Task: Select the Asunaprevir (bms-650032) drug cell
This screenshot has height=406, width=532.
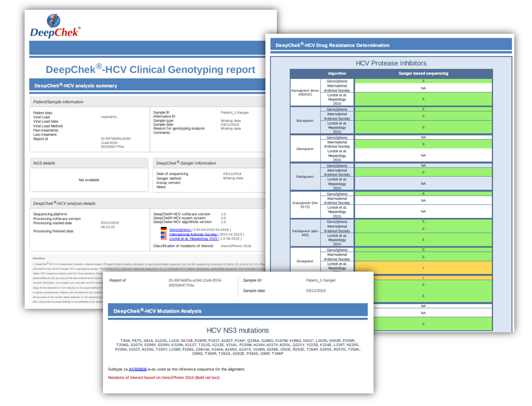Action: click(x=305, y=92)
